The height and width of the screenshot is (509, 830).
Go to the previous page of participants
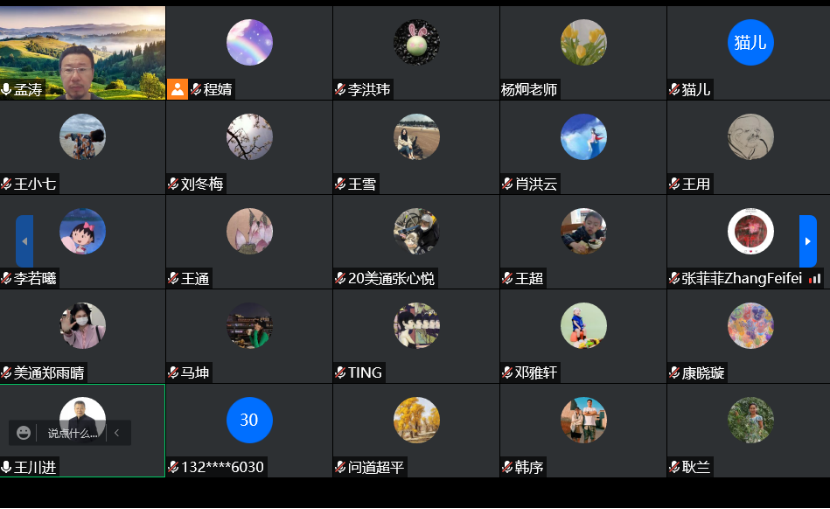click(x=24, y=241)
